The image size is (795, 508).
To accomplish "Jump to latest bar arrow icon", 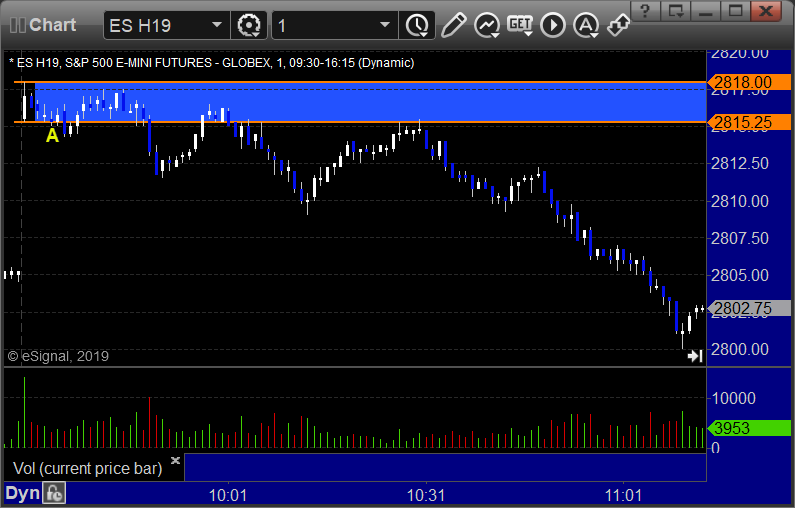I will point(695,356).
